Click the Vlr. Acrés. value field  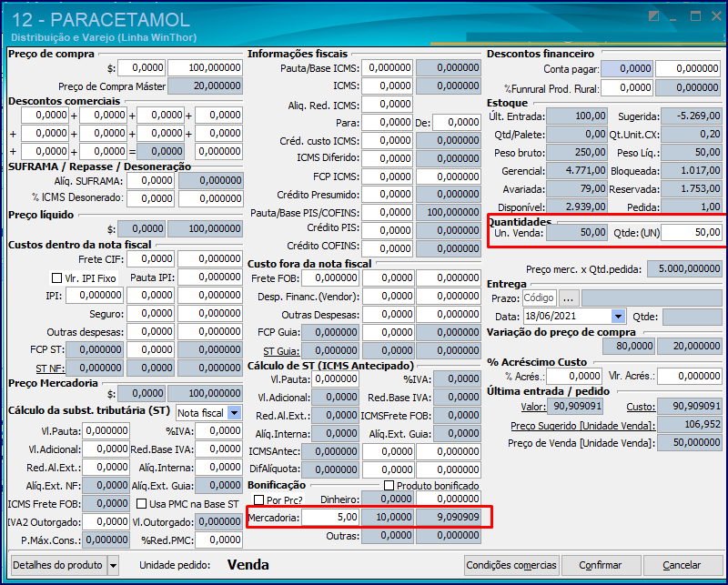[689, 376]
